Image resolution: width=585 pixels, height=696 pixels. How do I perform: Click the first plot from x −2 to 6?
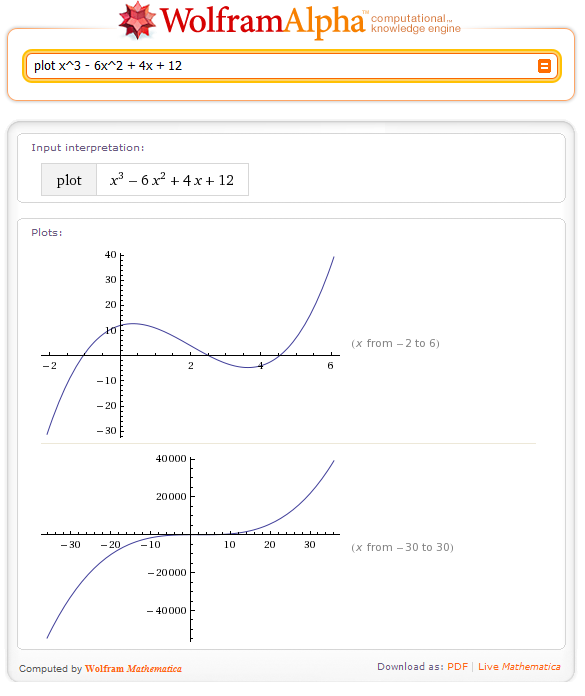tap(190, 344)
